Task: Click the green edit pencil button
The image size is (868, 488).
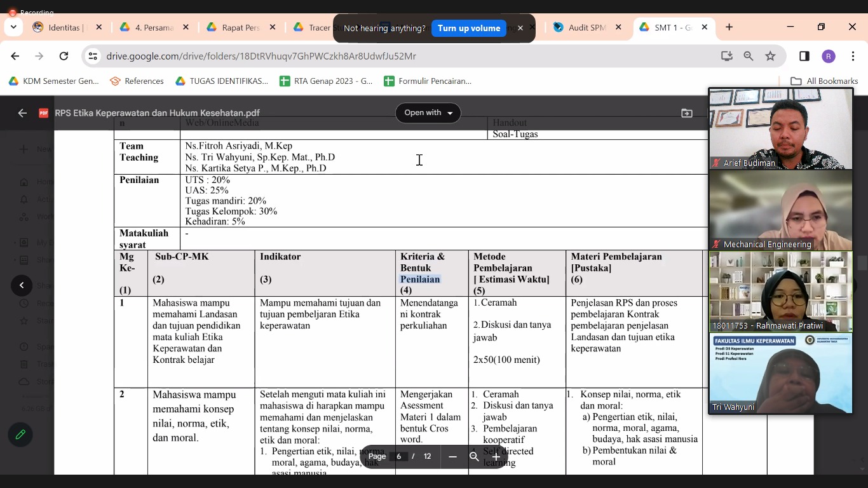Action: tap(21, 435)
